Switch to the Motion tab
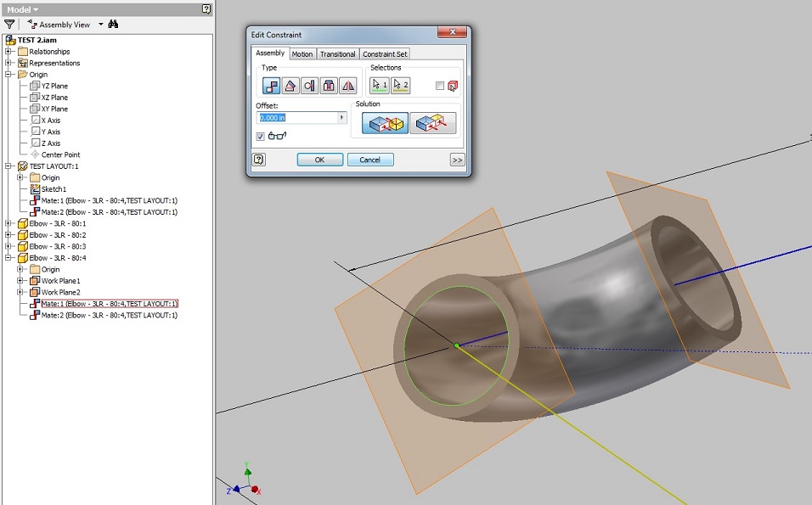The width and height of the screenshot is (812, 505). click(302, 53)
